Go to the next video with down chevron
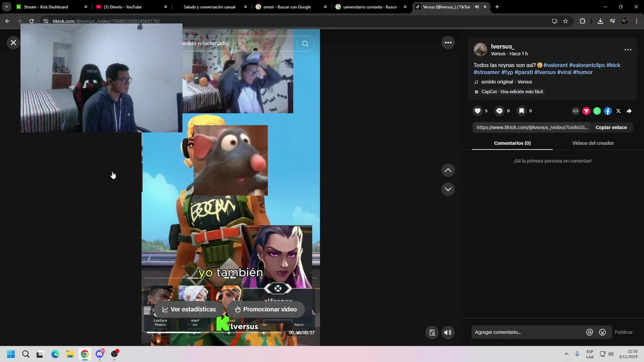644x362 pixels. point(448,189)
